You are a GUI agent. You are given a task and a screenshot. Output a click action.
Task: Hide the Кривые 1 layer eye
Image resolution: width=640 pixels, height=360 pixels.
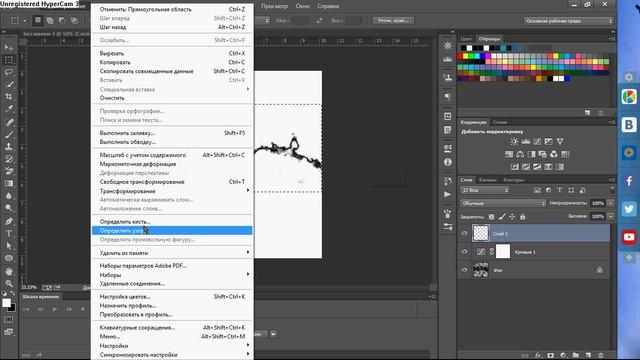[464, 251]
